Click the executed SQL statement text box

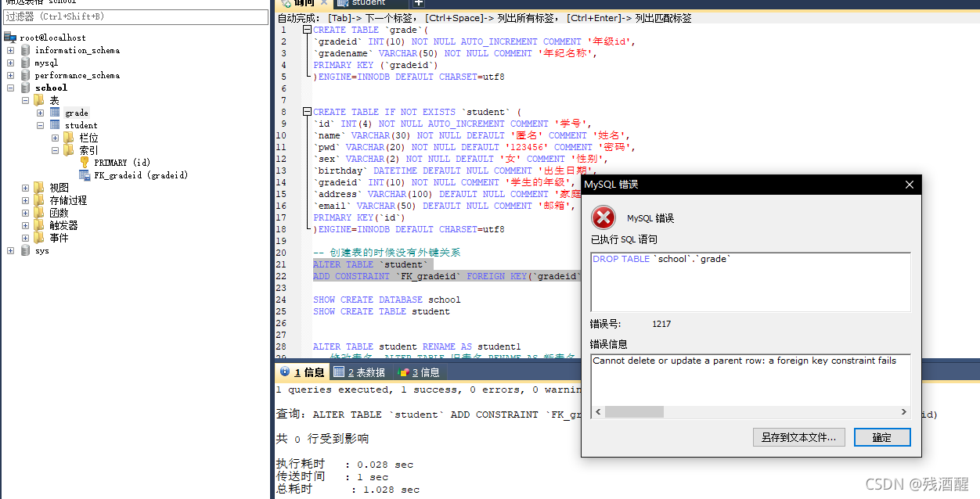tap(751, 282)
